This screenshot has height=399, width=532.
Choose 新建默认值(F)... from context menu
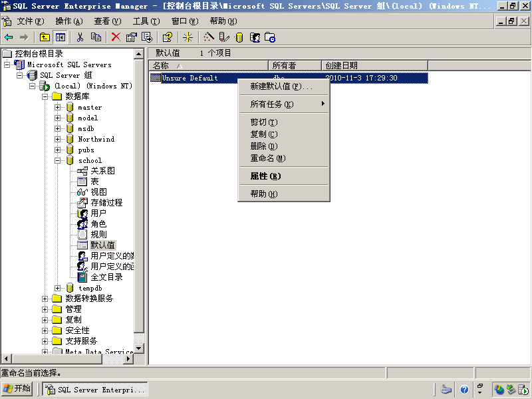pos(284,86)
